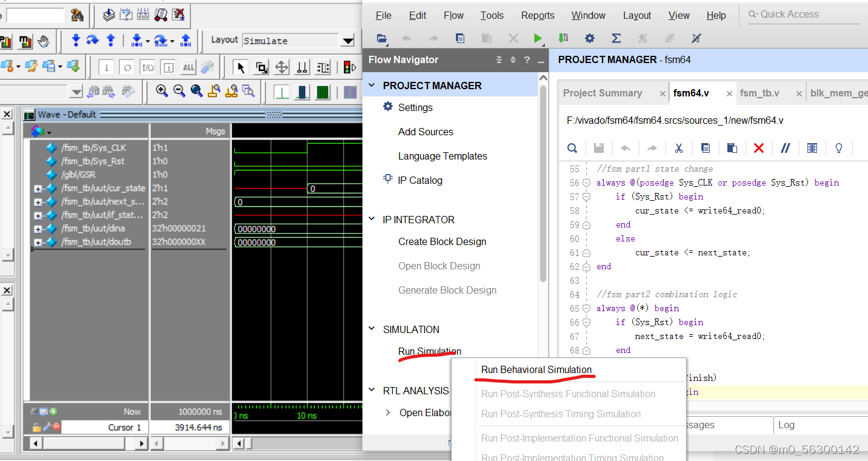Open the Reports menu

coord(538,15)
